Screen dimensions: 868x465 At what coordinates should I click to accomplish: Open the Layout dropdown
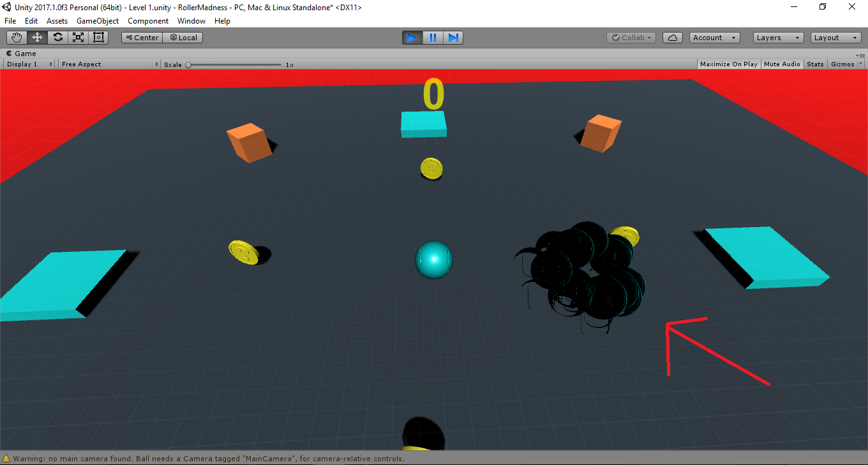pyautogui.click(x=836, y=38)
